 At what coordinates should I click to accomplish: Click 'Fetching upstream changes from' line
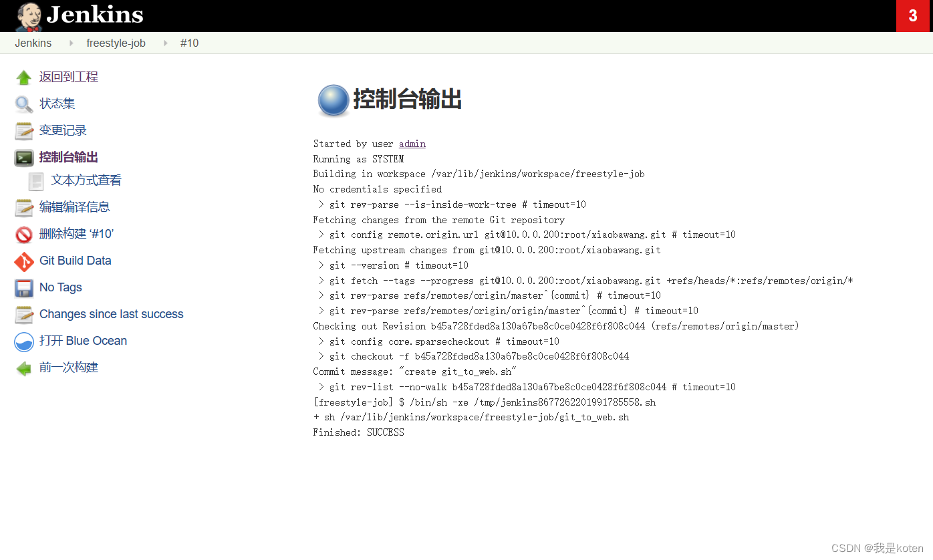point(487,250)
